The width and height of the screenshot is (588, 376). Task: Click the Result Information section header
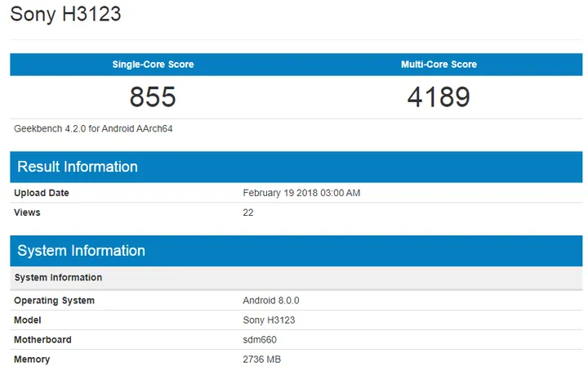point(296,167)
